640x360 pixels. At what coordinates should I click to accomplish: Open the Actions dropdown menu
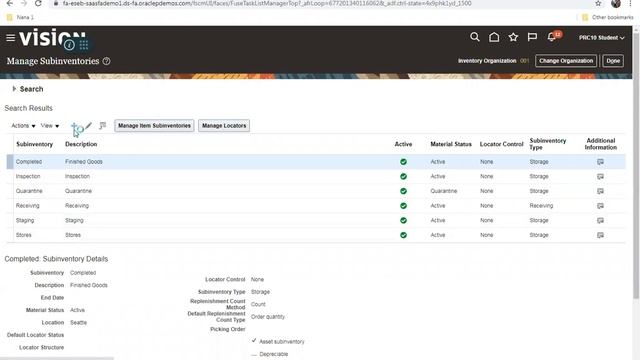[x=23, y=126]
